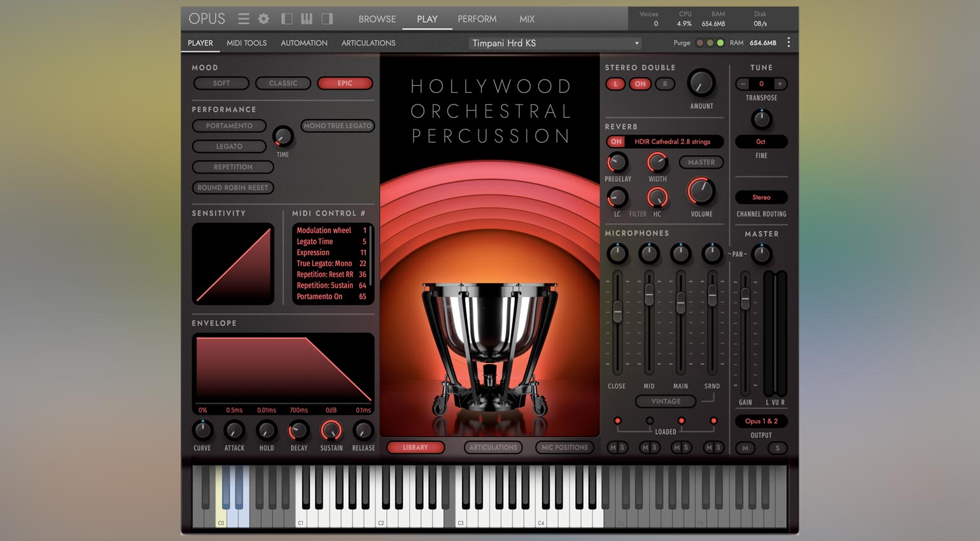Enable the Portamento performance toggle

pyautogui.click(x=229, y=126)
